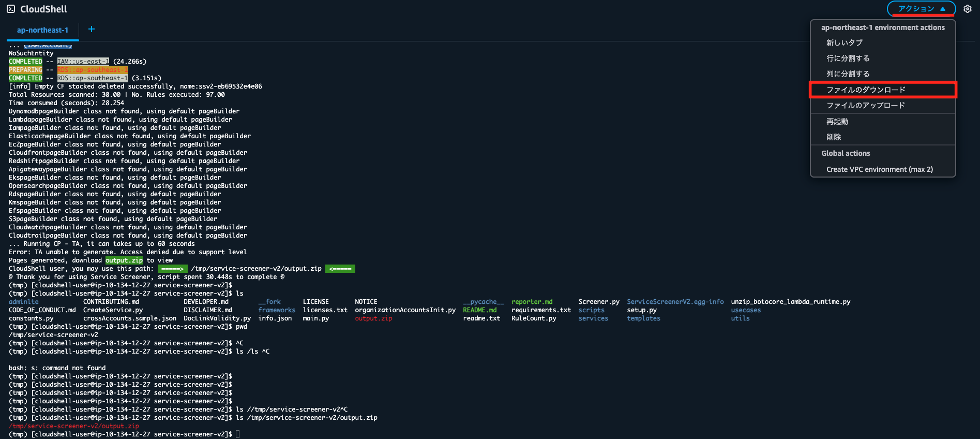Click the utils directory name
The width and height of the screenshot is (980, 439).
coord(740,318)
